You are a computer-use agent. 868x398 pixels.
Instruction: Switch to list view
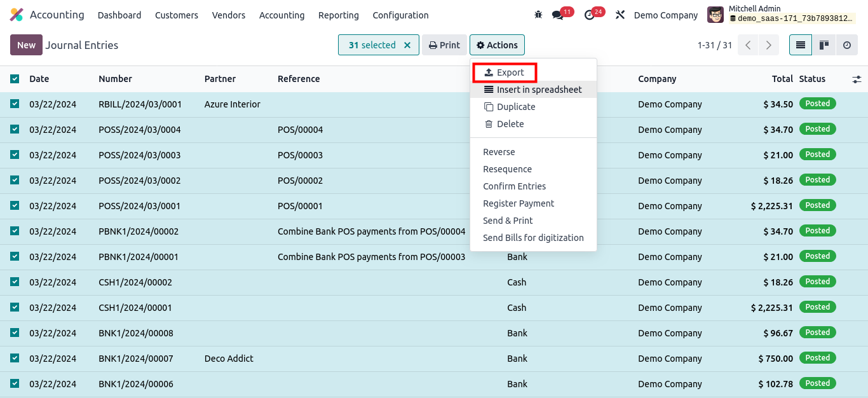pyautogui.click(x=801, y=45)
